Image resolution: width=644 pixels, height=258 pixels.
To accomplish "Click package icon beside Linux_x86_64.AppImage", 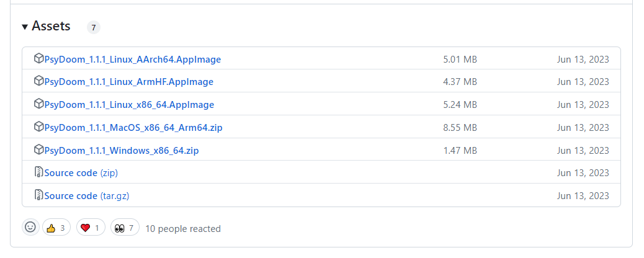I will [38, 104].
